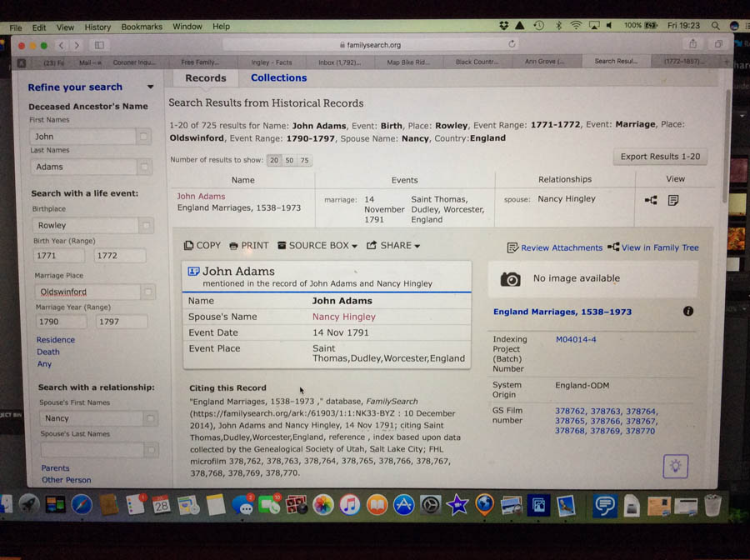This screenshot has width=750, height=560.
Task: Show 75 results per page
Action: [305, 160]
